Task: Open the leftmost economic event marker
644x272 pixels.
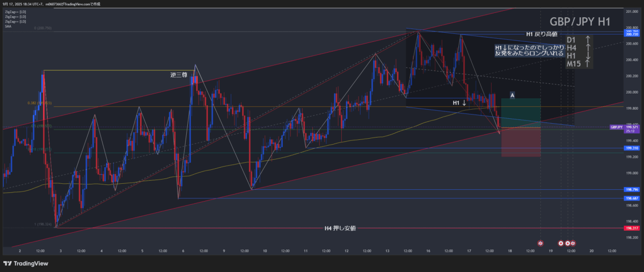Action: click(x=540, y=243)
